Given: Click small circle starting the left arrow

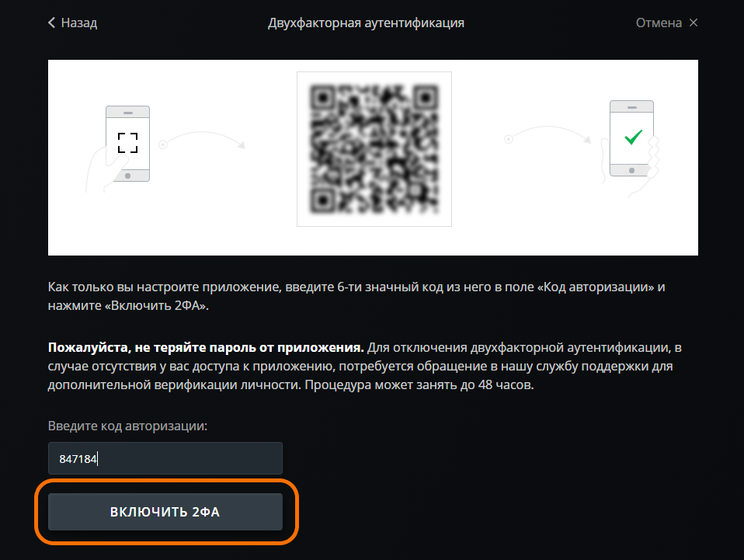Looking at the screenshot, I should point(163,144).
